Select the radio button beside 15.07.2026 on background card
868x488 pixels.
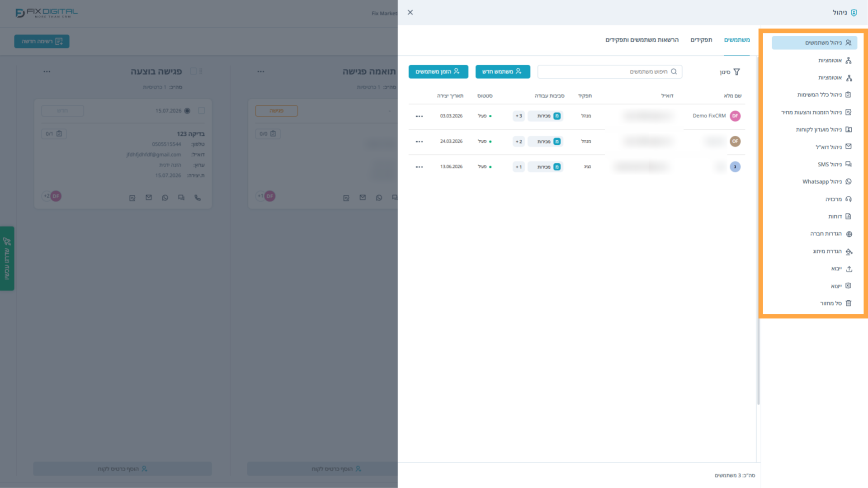click(x=187, y=111)
